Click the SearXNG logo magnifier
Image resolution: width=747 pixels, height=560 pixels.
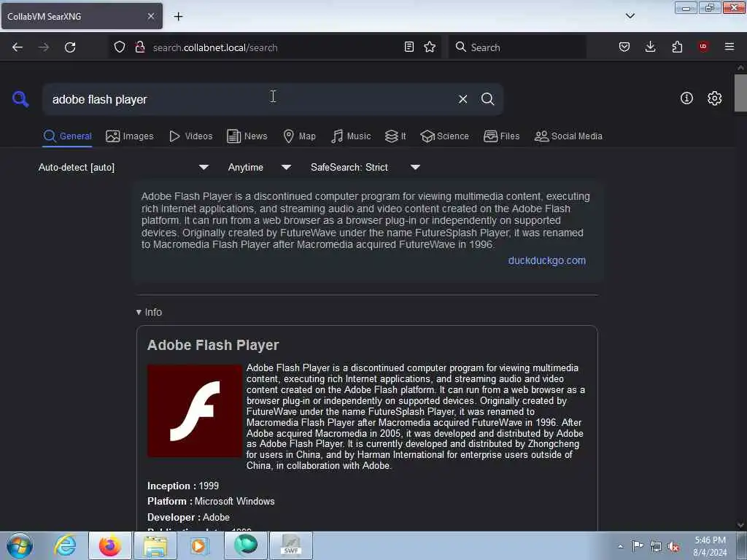coord(20,99)
